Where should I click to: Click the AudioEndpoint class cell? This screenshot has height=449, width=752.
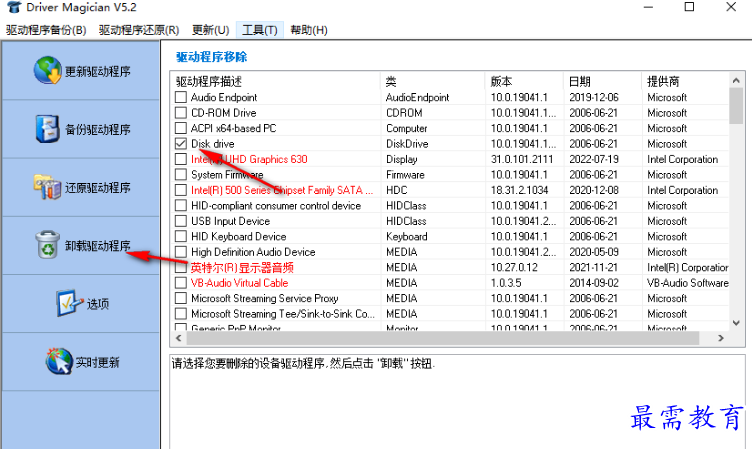[x=417, y=97]
